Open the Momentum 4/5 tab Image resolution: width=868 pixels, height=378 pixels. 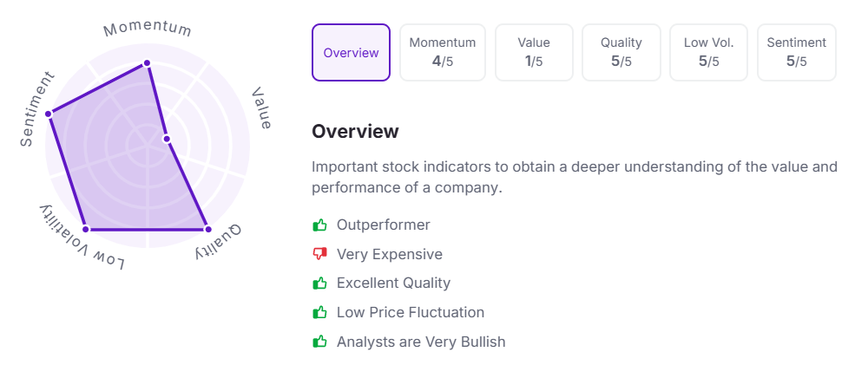click(443, 53)
